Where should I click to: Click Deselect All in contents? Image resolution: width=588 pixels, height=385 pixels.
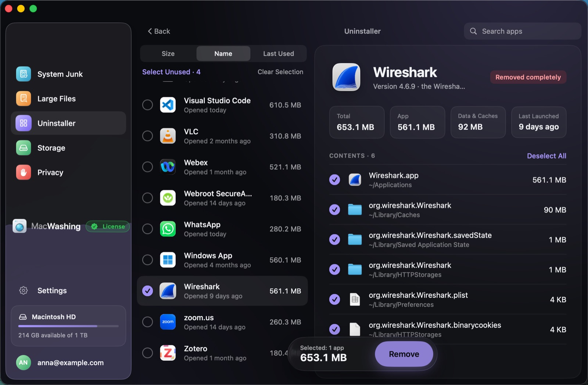click(x=546, y=156)
